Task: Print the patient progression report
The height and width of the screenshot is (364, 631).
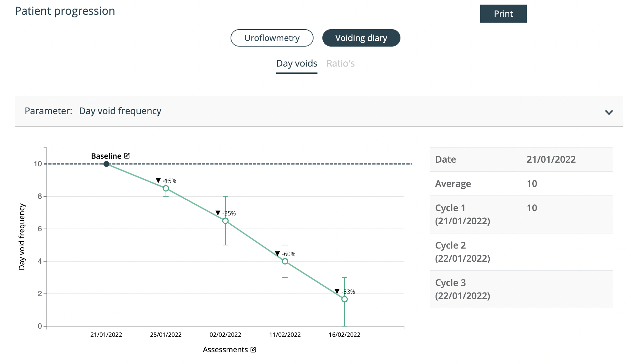Action: point(503,14)
